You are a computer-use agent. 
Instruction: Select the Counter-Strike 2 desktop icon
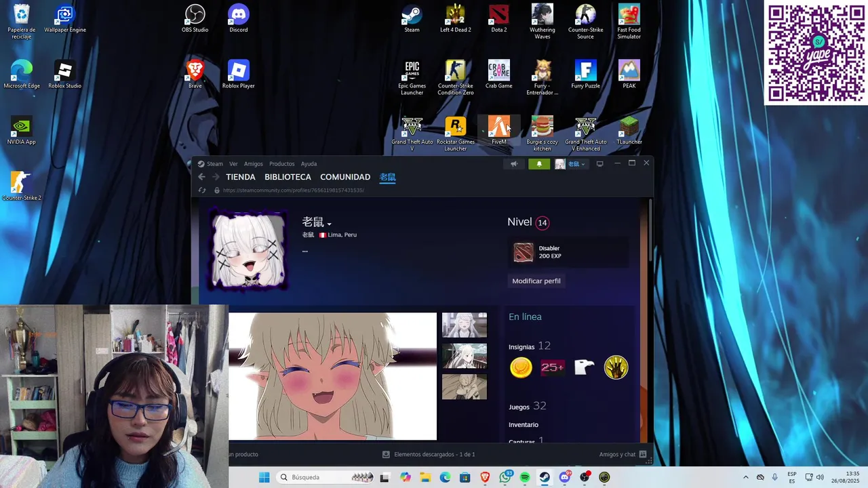coord(22,186)
